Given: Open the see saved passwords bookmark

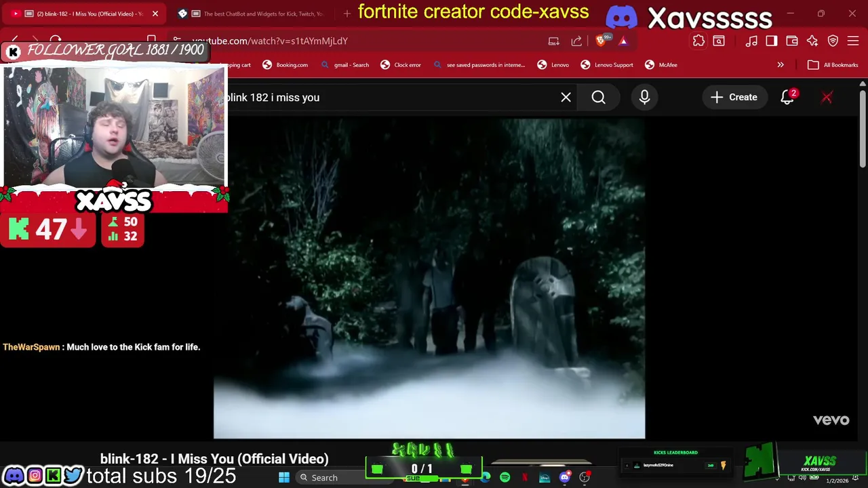Looking at the screenshot, I should pyautogui.click(x=479, y=65).
